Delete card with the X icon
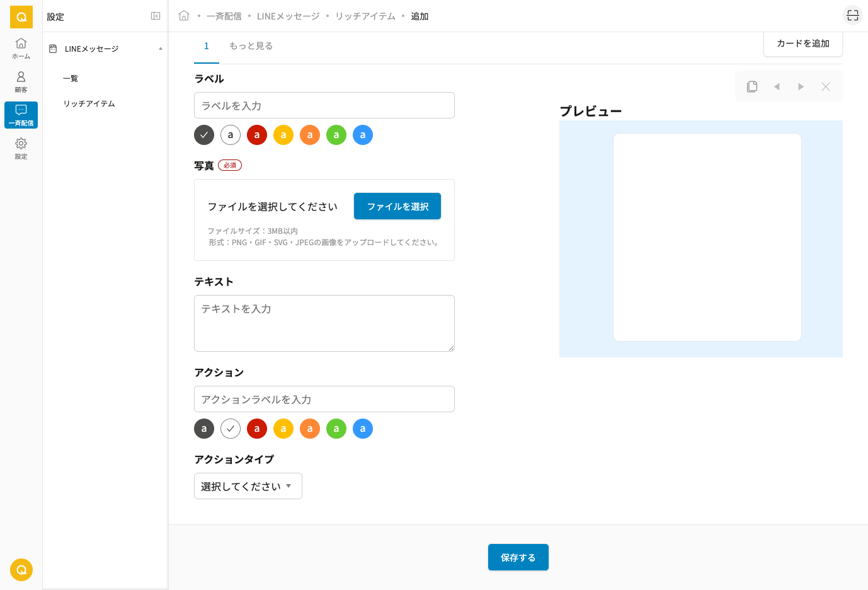 pyautogui.click(x=826, y=86)
